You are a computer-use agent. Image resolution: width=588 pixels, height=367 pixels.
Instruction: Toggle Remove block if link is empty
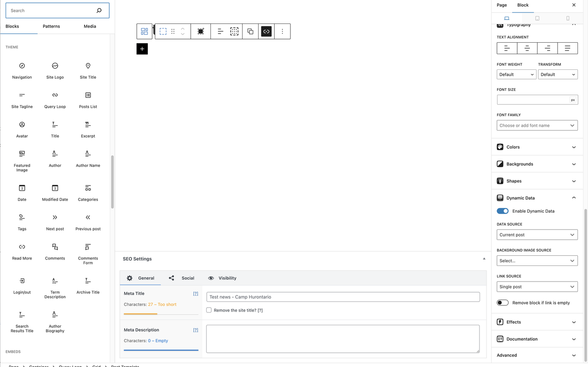pos(503,303)
